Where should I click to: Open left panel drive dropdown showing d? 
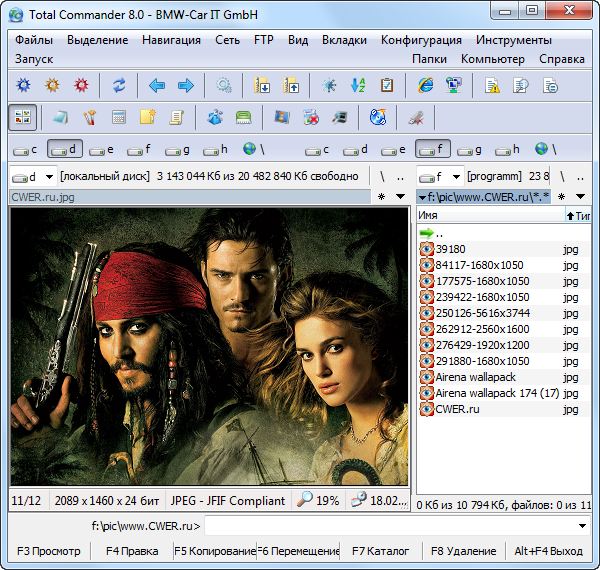point(32,176)
